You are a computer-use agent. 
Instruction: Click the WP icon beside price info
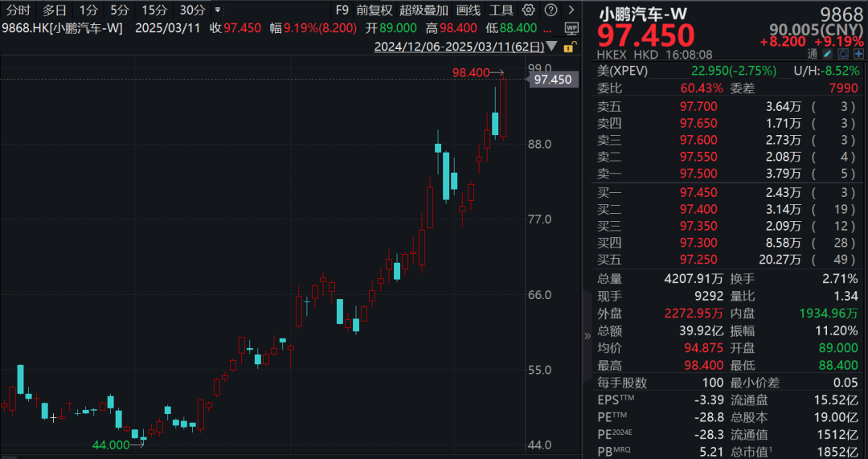pos(571,27)
